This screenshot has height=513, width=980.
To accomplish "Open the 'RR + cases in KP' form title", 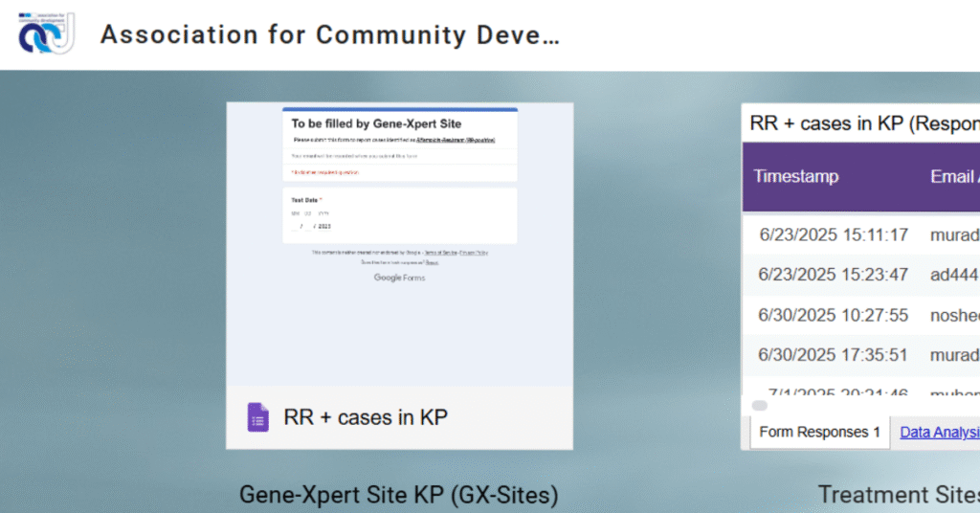I will pyautogui.click(x=366, y=417).
